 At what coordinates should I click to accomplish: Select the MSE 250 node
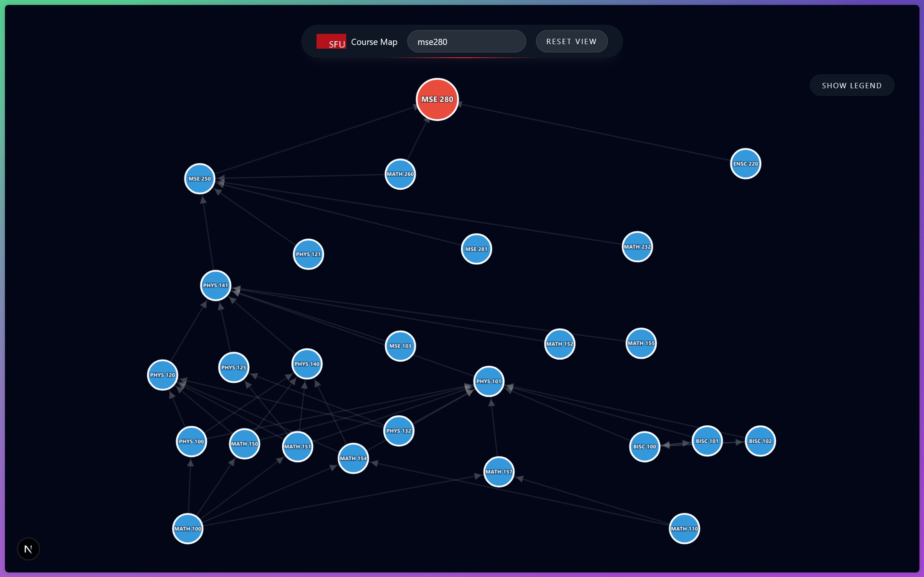coord(200,179)
